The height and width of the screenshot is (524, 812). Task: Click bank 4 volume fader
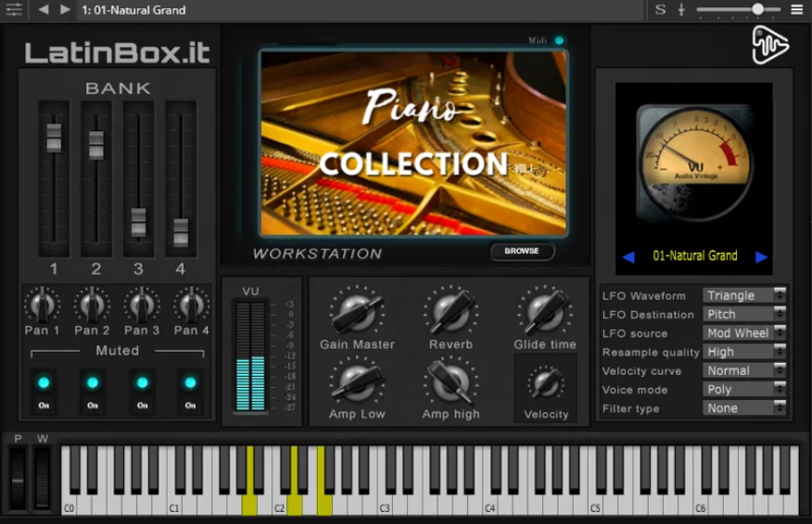tap(181, 232)
